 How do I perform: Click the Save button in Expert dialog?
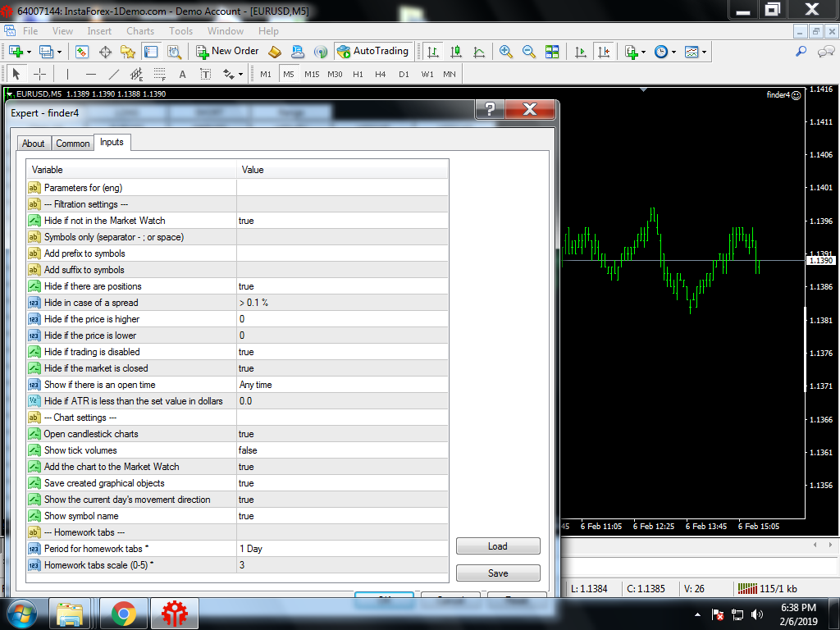click(498, 573)
